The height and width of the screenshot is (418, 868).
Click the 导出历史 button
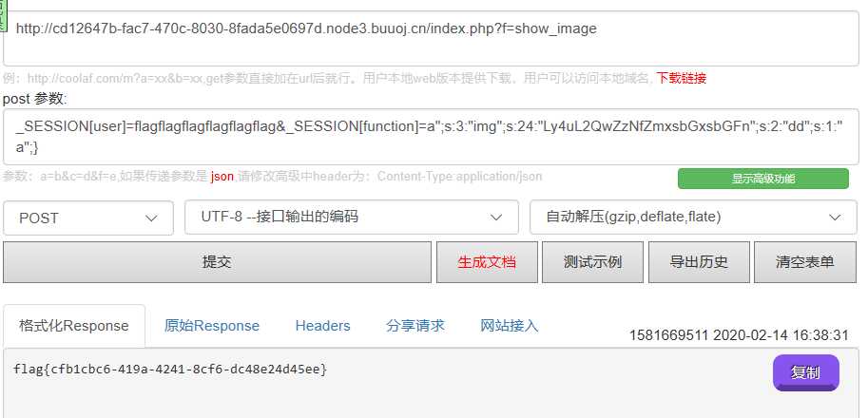tap(699, 262)
